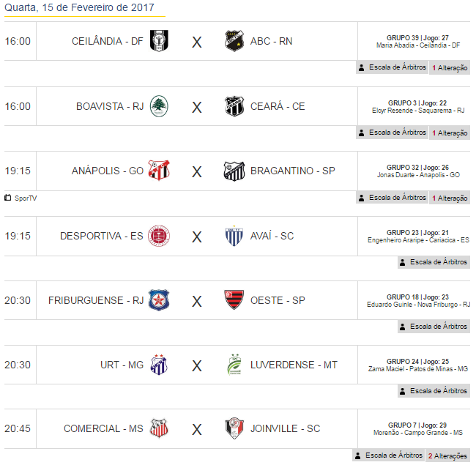Select the Bragantino crest
The image size is (476, 465).
click(x=234, y=171)
